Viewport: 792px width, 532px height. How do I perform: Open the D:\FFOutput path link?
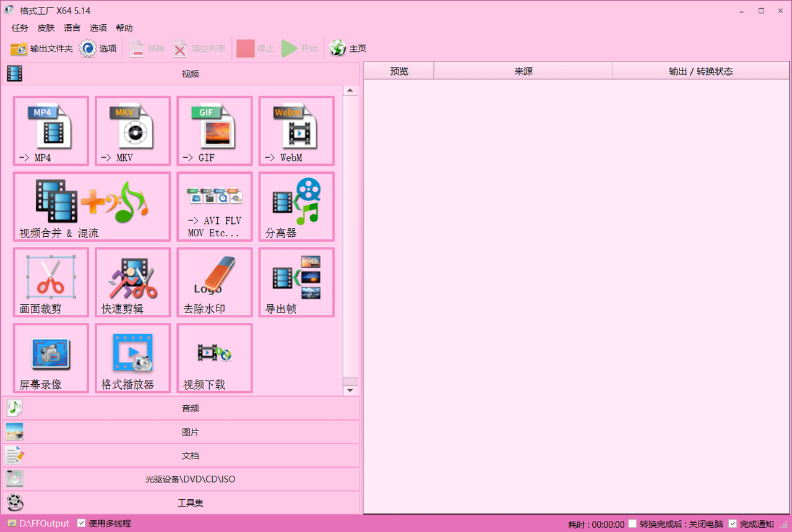(44, 523)
